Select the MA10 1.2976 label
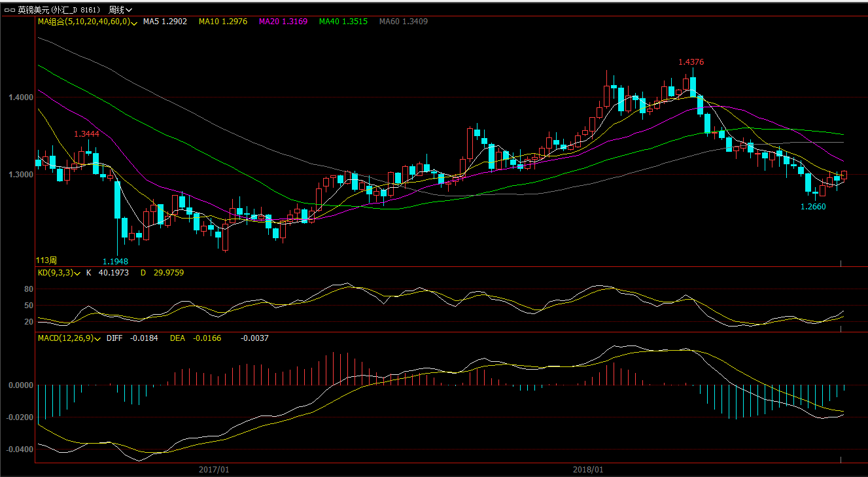This screenshot has width=868, height=477. point(223,22)
